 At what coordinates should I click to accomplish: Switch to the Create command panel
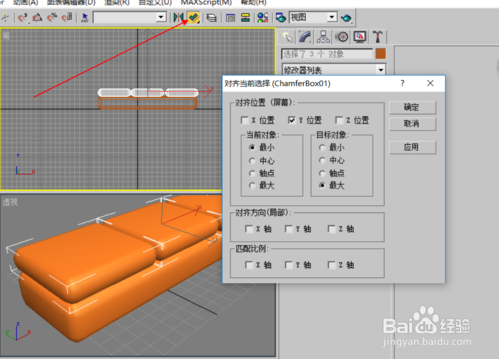click(x=287, y=37)
